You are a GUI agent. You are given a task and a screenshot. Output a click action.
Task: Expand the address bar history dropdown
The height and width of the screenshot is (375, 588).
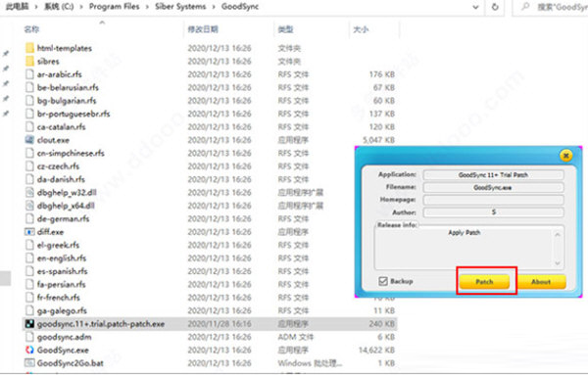click(x=475, y=7)
